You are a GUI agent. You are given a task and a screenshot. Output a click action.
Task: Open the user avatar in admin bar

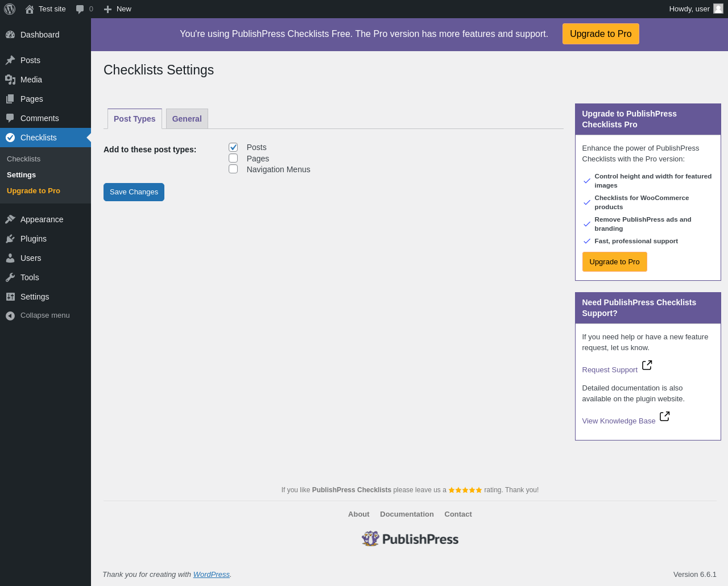point(718,9)
